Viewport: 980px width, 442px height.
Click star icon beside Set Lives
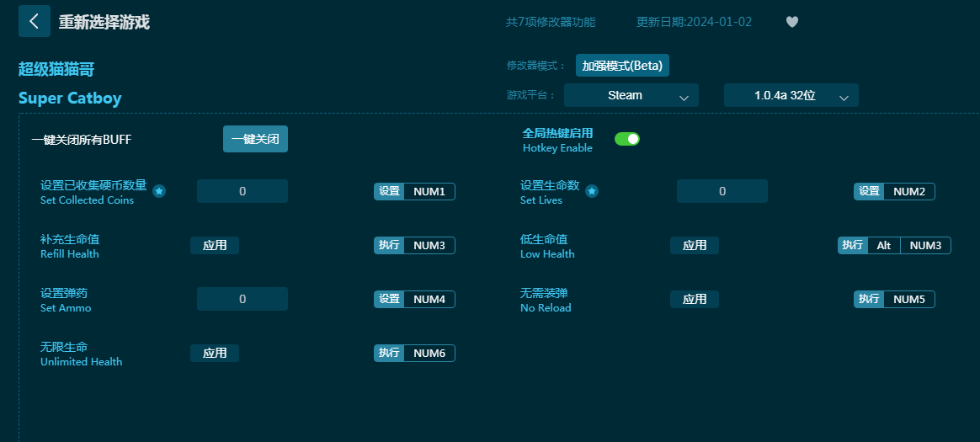(x=592, y=192)
